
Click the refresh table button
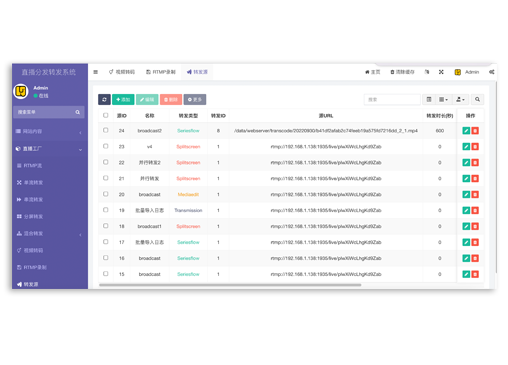(104, 99)
